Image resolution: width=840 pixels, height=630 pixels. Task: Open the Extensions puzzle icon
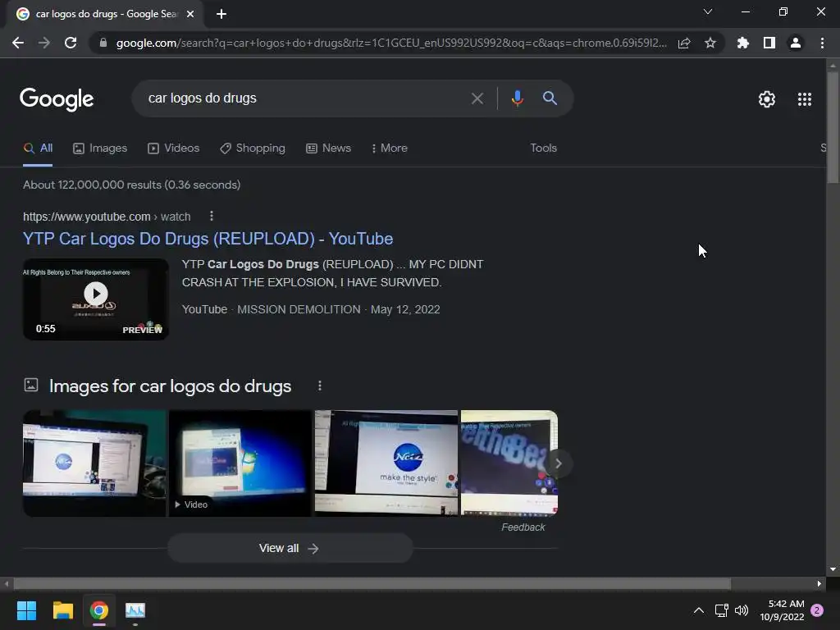click(743, 43)
